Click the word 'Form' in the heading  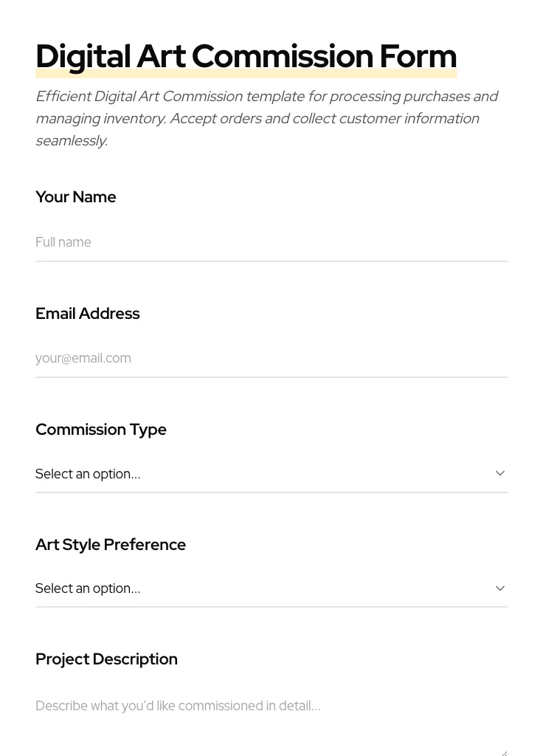[x=418, y=57]
